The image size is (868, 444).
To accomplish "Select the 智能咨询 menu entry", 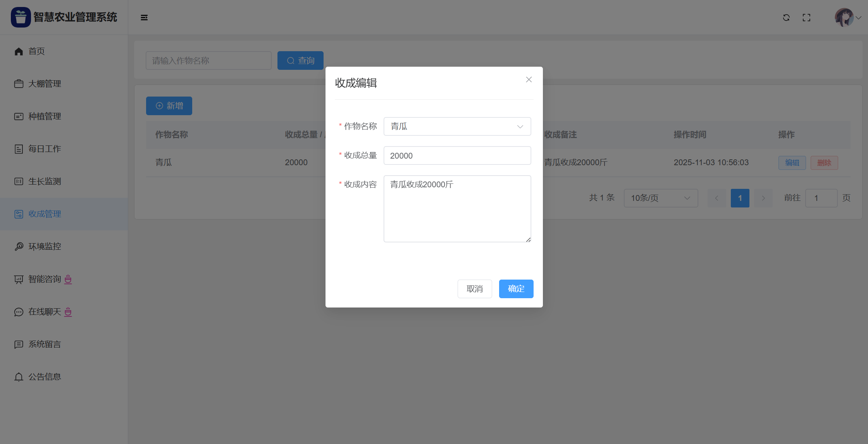I will coord(45,279).
